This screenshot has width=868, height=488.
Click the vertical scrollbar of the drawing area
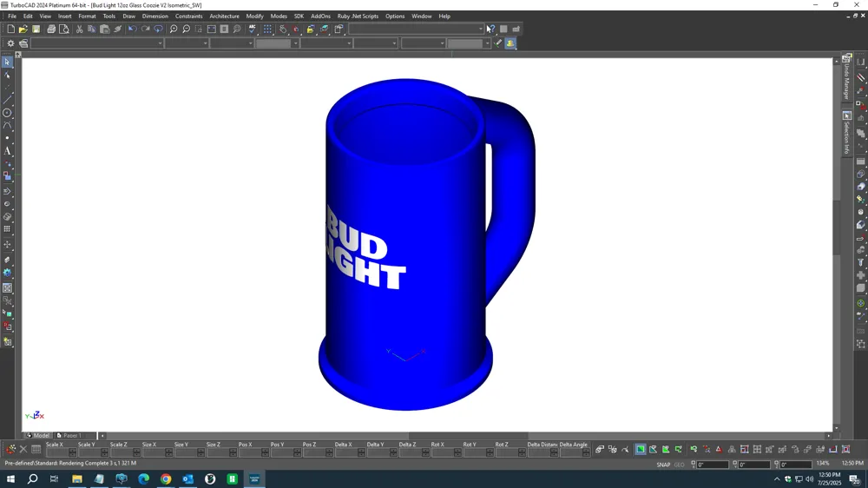pos(837,244)
